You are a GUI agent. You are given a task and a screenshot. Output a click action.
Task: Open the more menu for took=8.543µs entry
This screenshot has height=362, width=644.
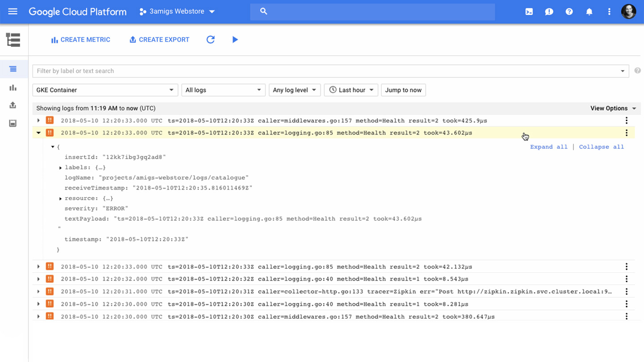click(627, 279)
